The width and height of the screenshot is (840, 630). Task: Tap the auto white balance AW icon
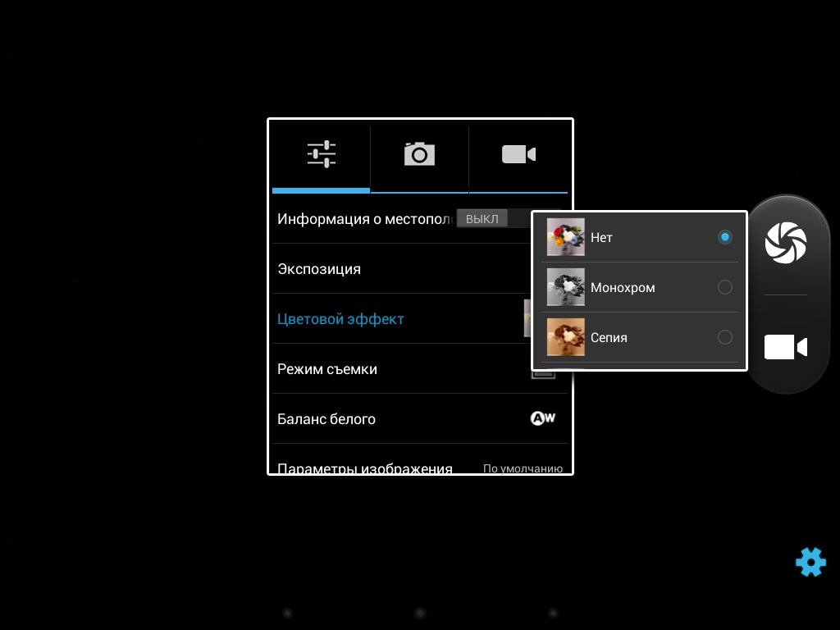pos(542,418)
